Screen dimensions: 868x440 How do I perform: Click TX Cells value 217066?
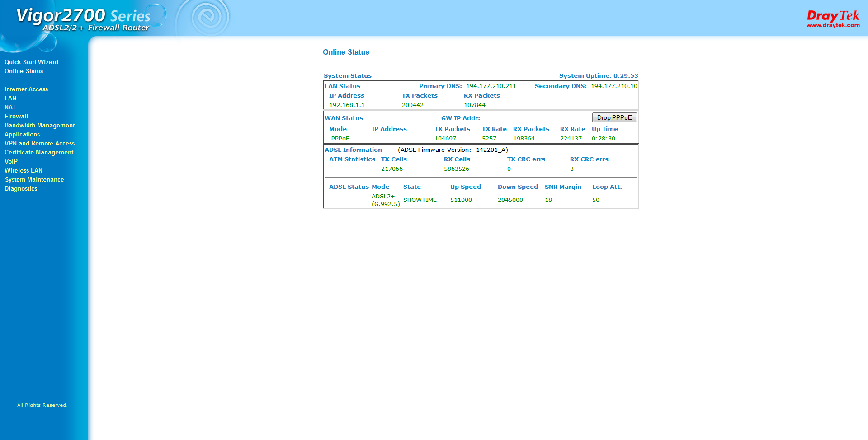pyautogui.click(x=392, y=169)
